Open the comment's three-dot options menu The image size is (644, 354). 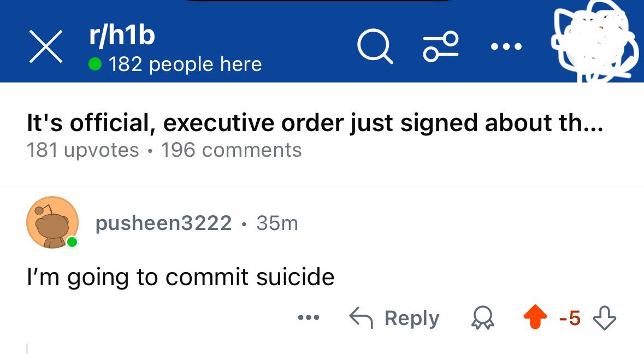(x=309, y=317)
